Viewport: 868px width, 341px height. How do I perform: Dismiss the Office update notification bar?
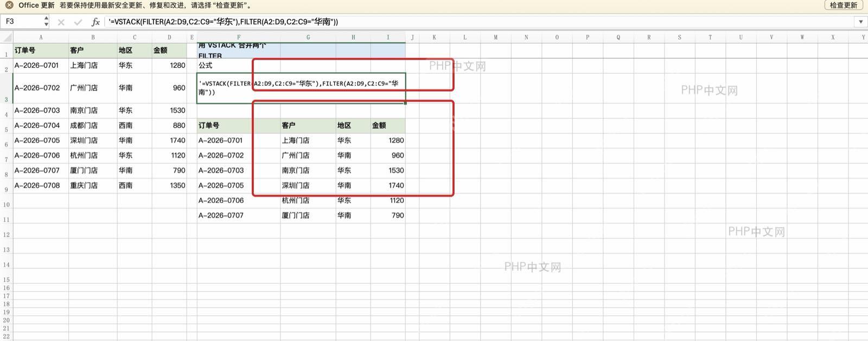coord(9,5)
